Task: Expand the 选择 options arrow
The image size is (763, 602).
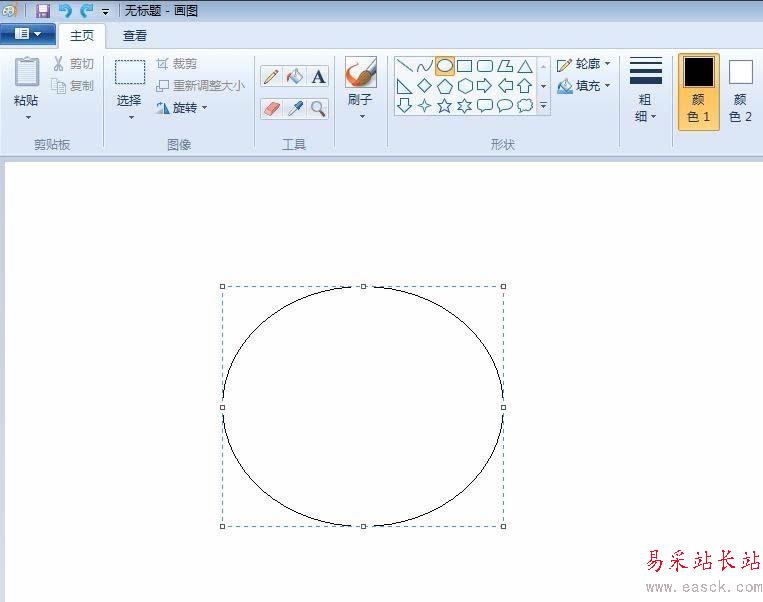Action: 131,117
